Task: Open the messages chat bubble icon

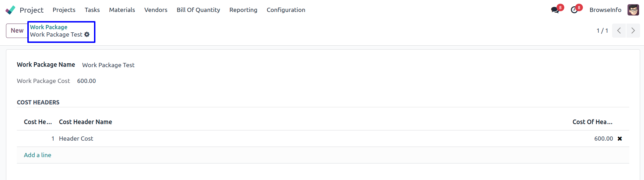Action: [x=555, y=10]
